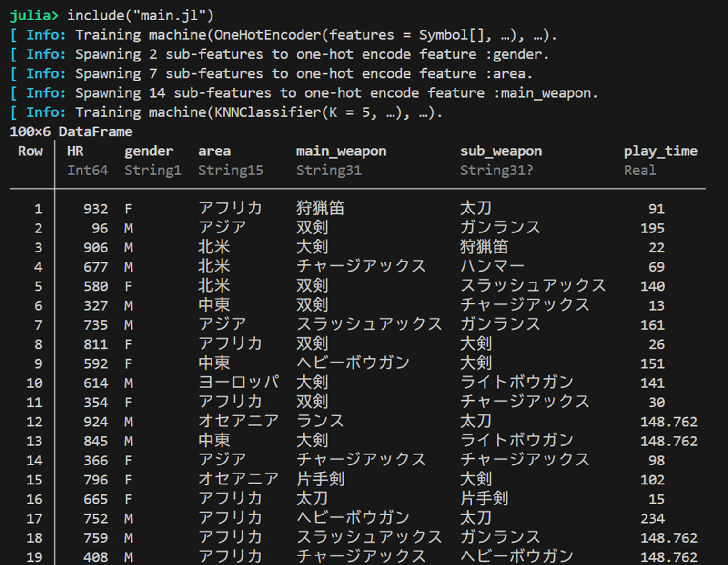Click HR value 845 in row 13
This screenshot has height=565, width=728.
click(x=96, y=441)
